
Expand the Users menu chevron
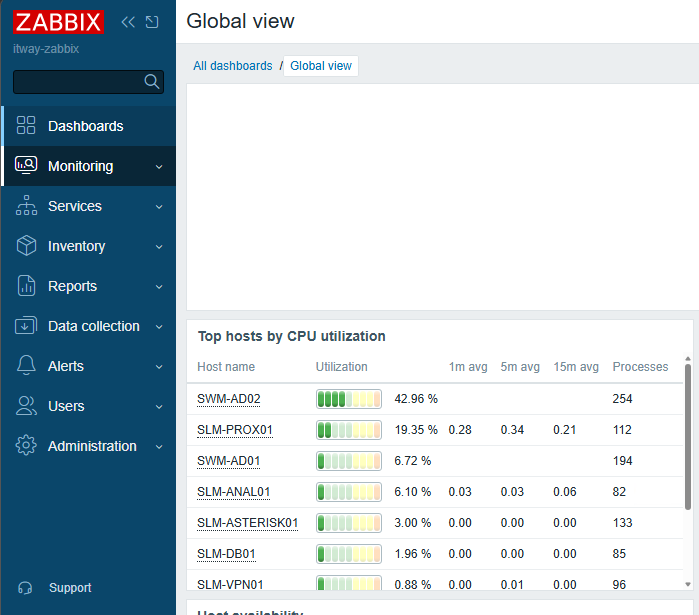point(159,406)
